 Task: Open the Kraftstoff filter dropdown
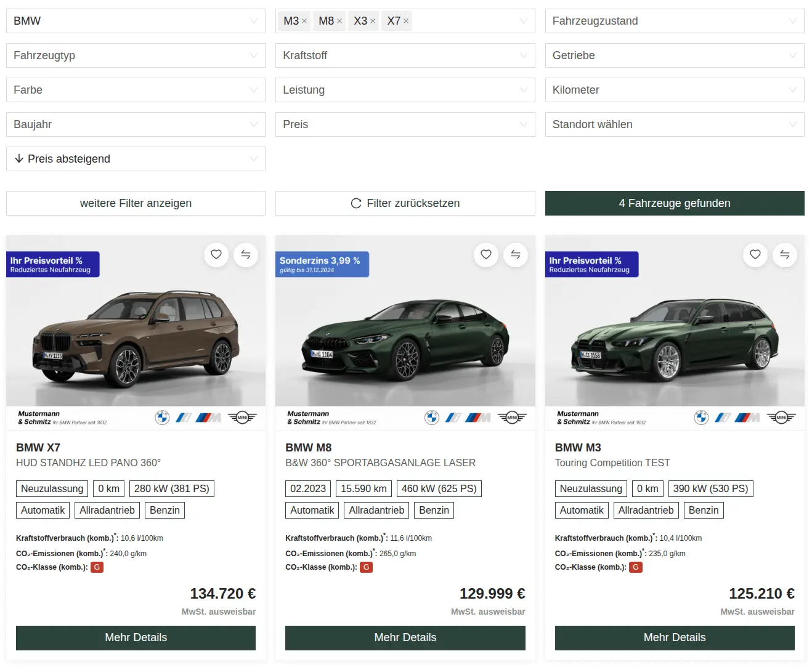pos(405,55)
